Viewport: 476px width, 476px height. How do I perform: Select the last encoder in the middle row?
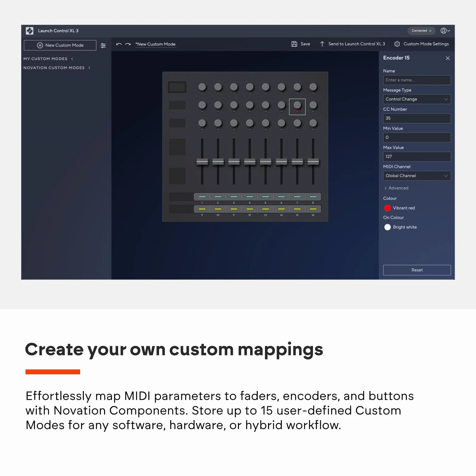tap(313, 105)
